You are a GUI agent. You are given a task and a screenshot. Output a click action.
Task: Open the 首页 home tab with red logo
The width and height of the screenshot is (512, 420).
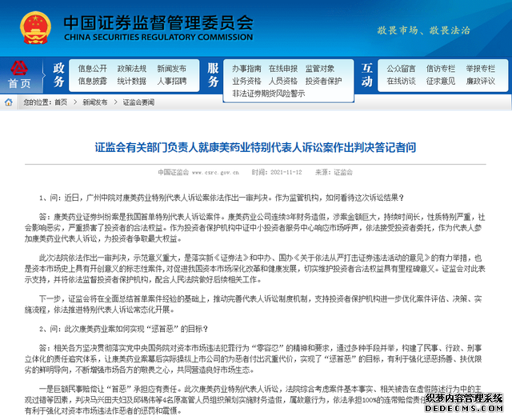[19, 74]
